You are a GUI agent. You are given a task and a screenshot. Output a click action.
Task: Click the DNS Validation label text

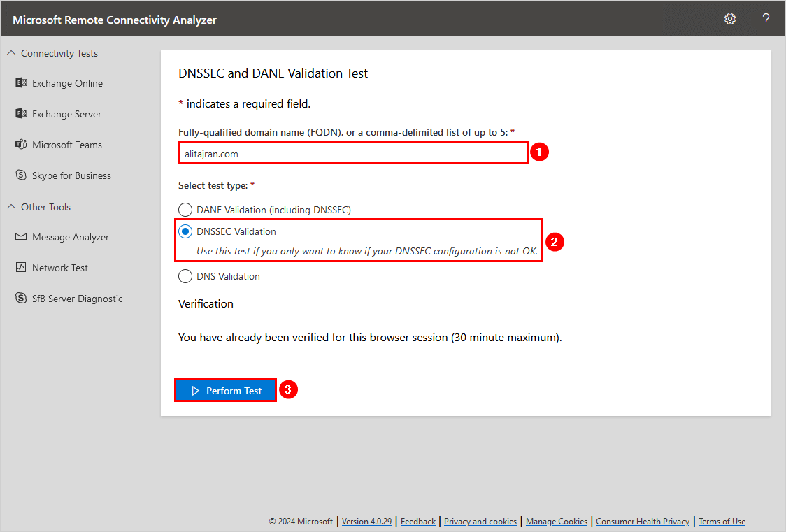(x=228, y=276)
